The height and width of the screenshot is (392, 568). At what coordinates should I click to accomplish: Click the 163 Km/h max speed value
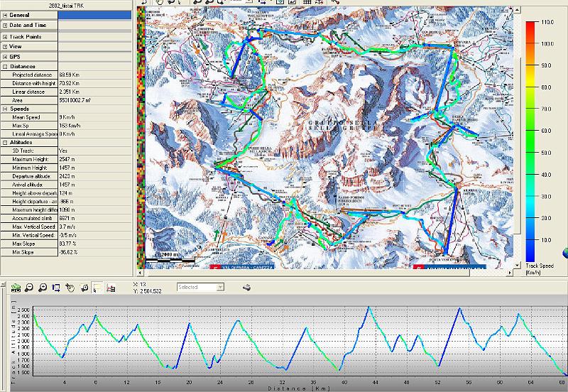point(70,126)
